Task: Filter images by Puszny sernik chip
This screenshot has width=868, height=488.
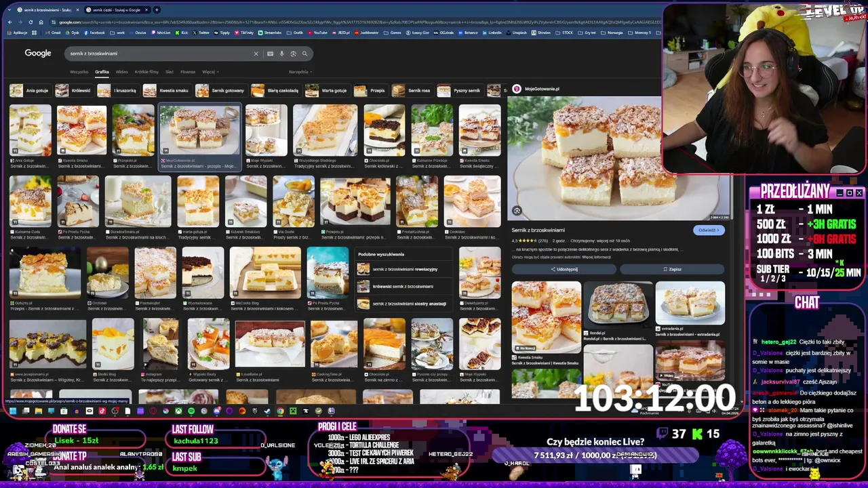Action: [460, 90]
